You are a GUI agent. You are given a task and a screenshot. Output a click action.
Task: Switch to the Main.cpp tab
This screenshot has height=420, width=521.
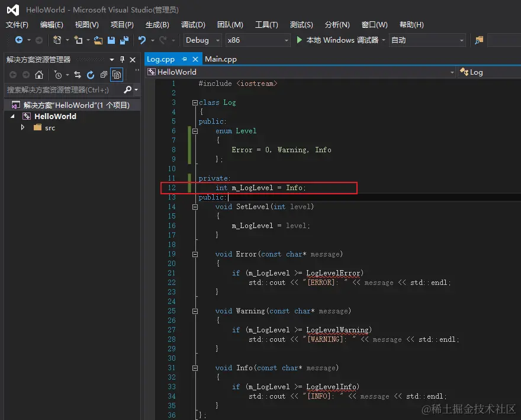point(221,59)
